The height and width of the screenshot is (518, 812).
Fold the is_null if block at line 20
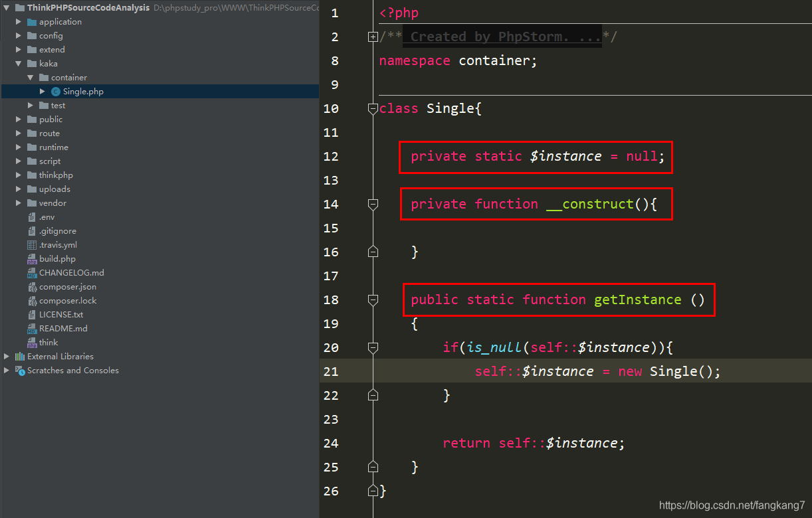[x=373, y=348]
